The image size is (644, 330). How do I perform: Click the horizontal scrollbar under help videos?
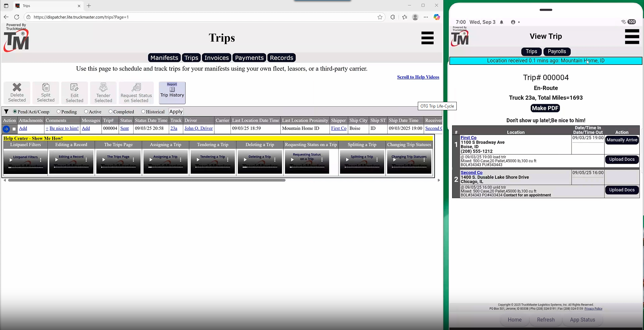pos(147,180)
